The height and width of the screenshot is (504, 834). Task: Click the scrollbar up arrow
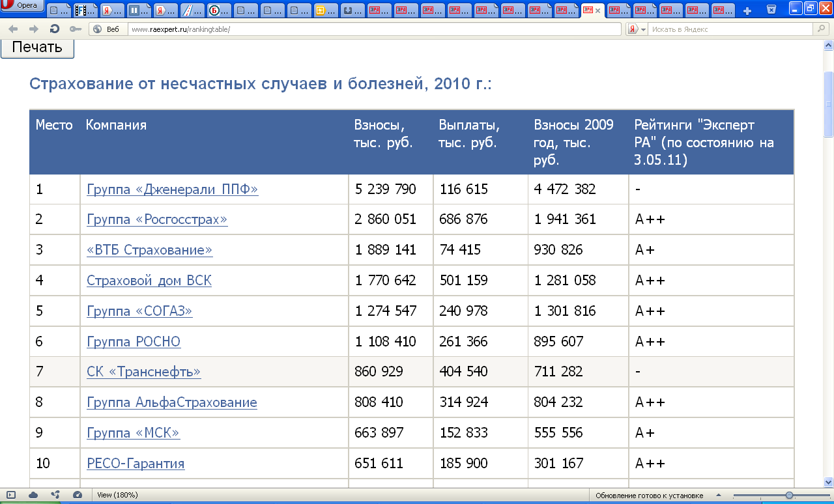[829, 45]
